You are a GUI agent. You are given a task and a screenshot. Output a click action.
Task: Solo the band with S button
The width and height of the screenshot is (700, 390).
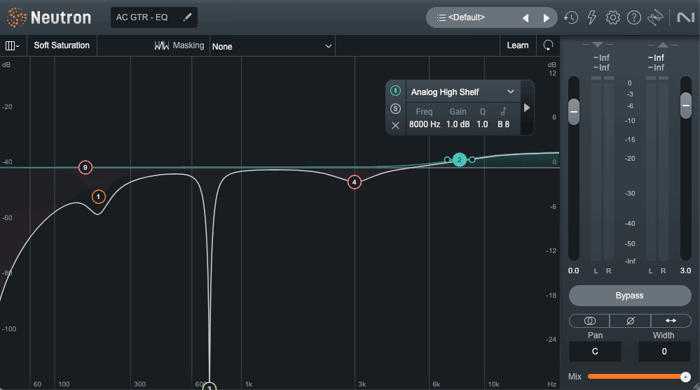point(395,108)
